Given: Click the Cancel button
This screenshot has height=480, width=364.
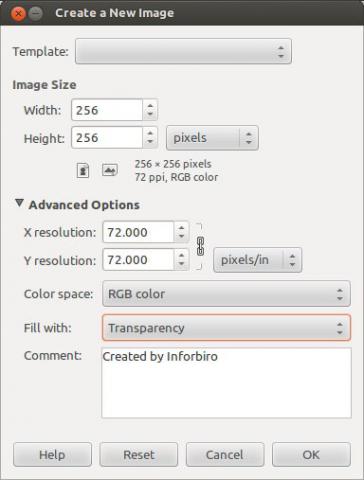Looking at the screenshot, I should coord(225,455).
